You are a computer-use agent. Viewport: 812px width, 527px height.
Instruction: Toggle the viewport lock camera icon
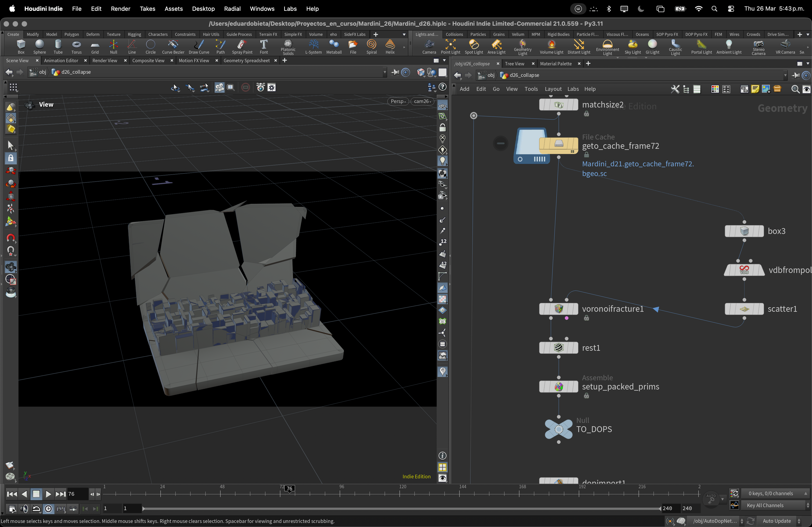click(443, 128)
